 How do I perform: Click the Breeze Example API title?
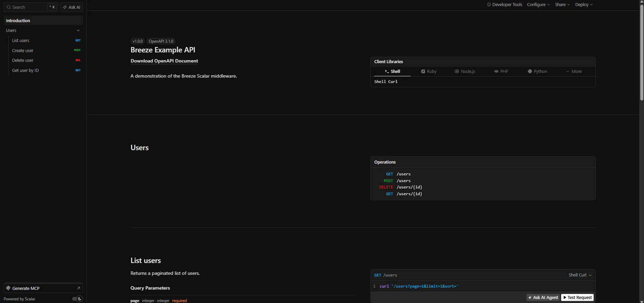tap(163, 50)
